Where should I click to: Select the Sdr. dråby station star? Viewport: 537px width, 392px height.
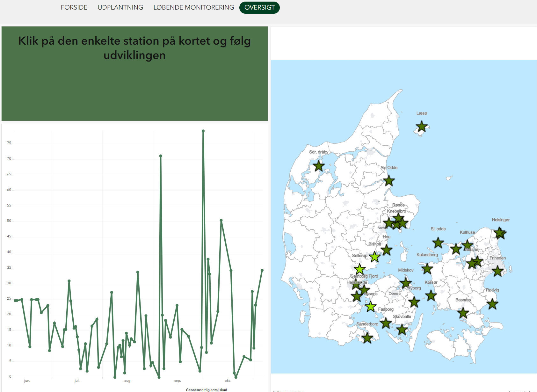pos(318,166)
